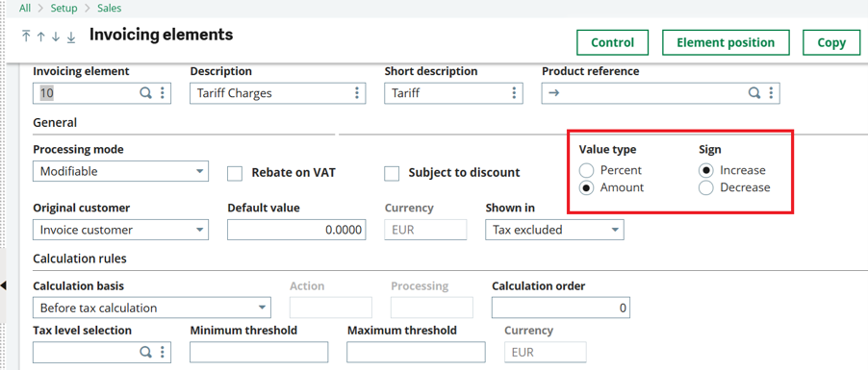Screen dimensions: 868x370
Task: Click the Default value field
Action: coord(296,230)
